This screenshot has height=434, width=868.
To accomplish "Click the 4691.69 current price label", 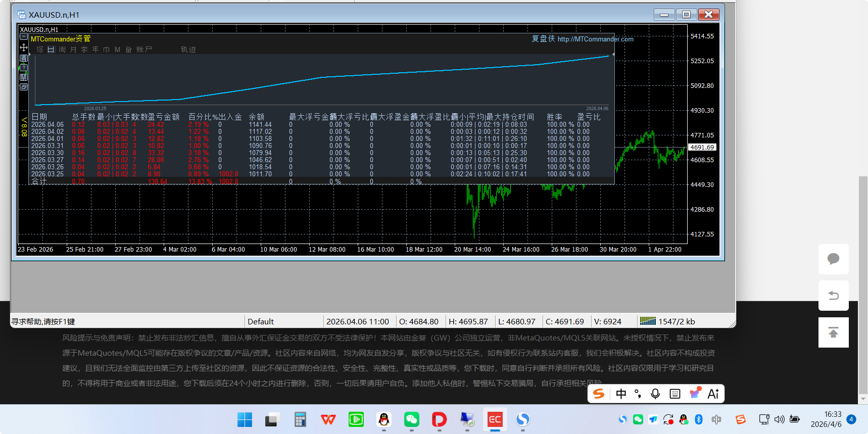I will click(702, 148).
